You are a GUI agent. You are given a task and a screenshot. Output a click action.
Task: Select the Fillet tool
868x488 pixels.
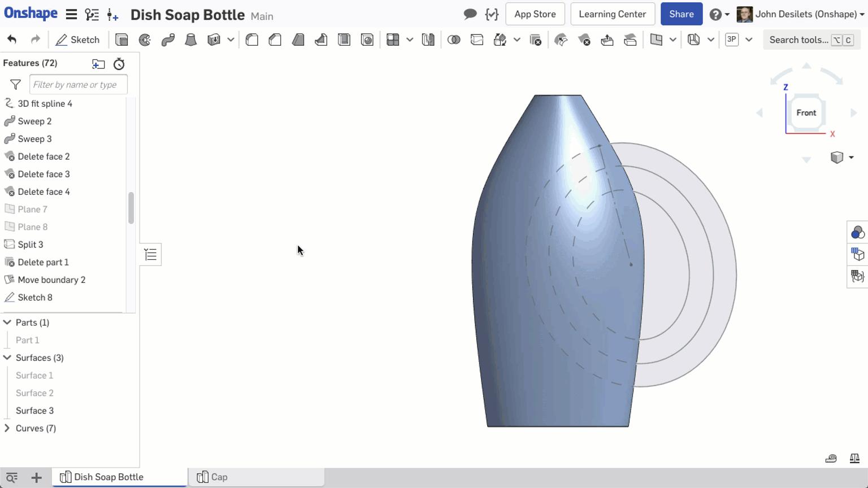[x=252, y=40]
